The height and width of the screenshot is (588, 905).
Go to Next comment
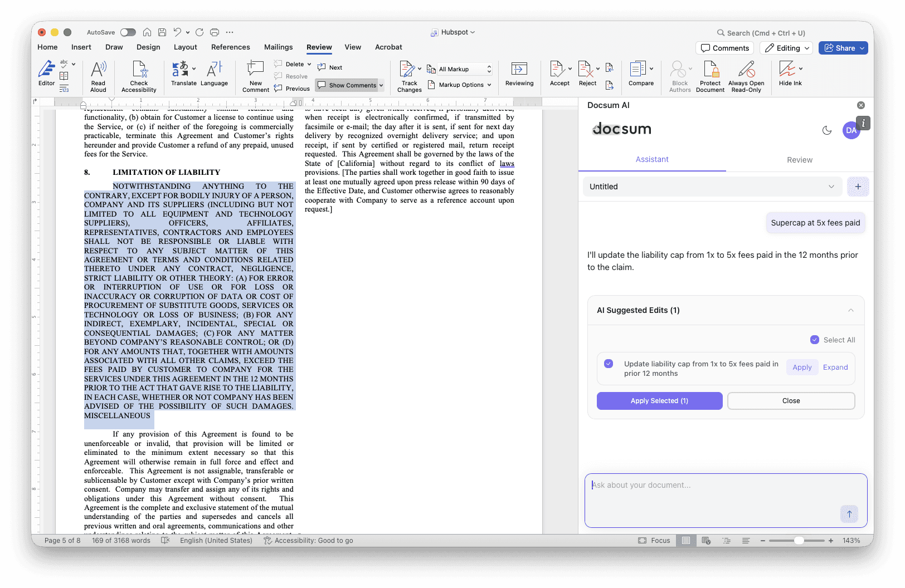coord(330,67)
